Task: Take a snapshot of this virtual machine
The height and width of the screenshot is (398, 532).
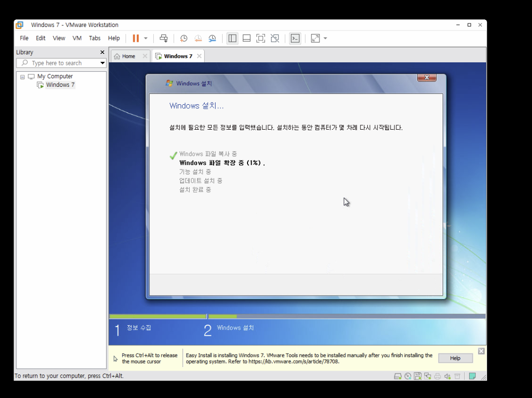Action: pyautogui.click(x=184, y=38)
